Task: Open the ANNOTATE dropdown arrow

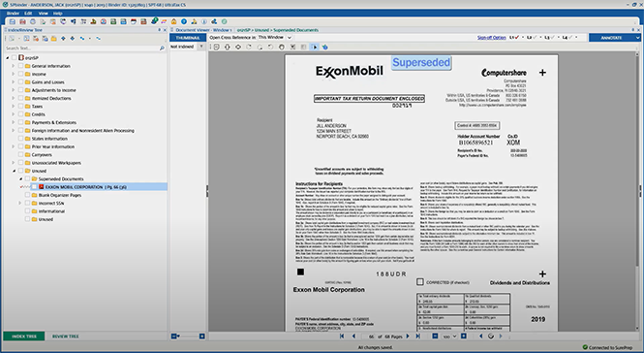Action: click(637, 38)
